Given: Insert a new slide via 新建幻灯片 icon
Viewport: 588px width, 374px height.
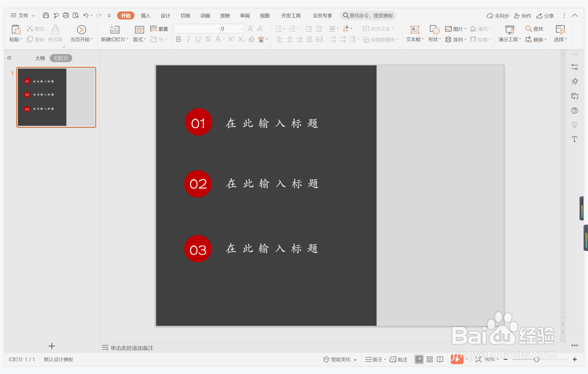Looking at the screenshot, I should click(x=114, y=30).
